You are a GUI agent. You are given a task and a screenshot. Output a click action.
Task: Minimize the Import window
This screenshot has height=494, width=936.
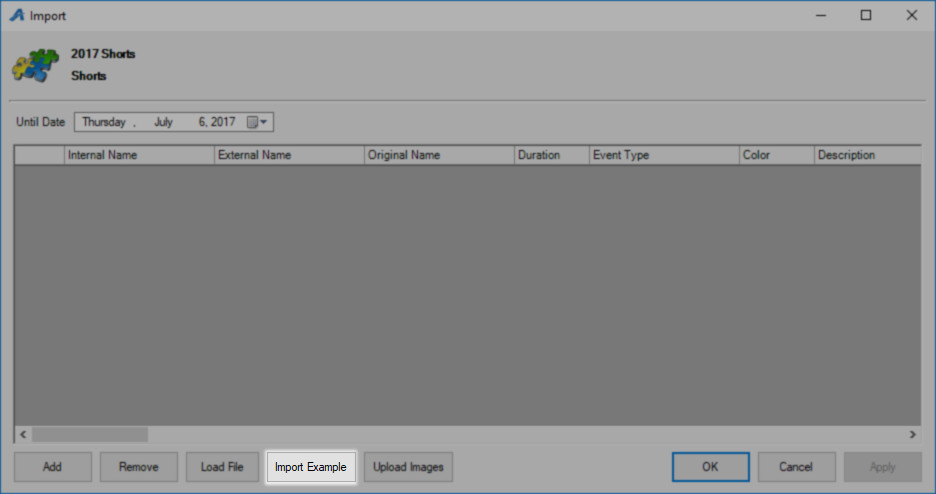point(821,16)
